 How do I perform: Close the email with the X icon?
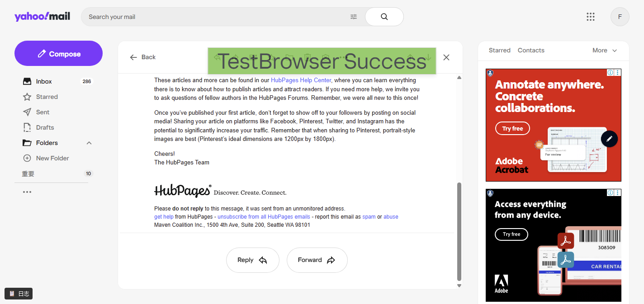(446, 57)
